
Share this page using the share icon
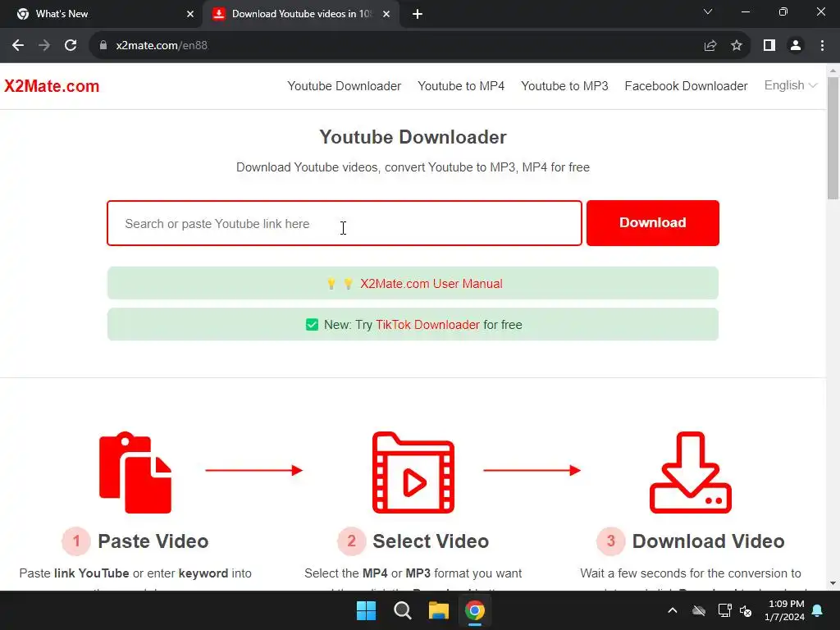pos(710,46)
